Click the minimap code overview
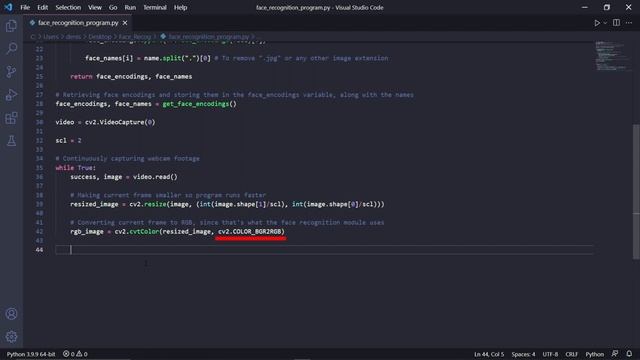This screenshot has width=640, height=360. tap(612, 56)
